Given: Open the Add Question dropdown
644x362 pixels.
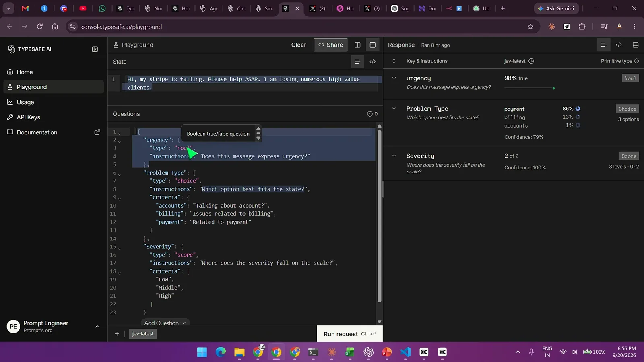Looking at the screenshot, I should coord(165,323).
